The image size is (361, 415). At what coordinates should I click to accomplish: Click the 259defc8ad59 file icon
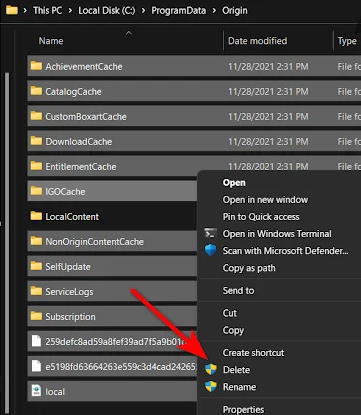click(x=36, y=341)
